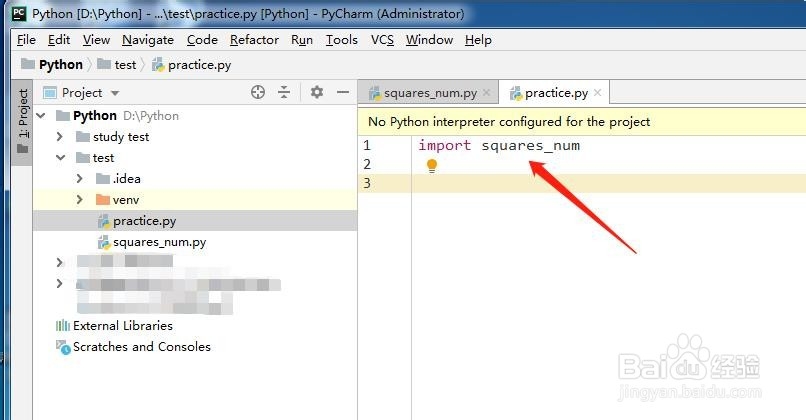806x420 pixels.
Task: Click practice.py Python file icon in tree
Action: click(x=104, y=221)
